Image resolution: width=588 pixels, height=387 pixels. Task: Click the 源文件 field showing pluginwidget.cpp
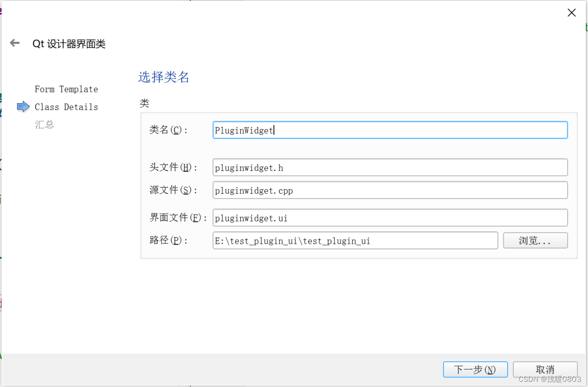390,189
